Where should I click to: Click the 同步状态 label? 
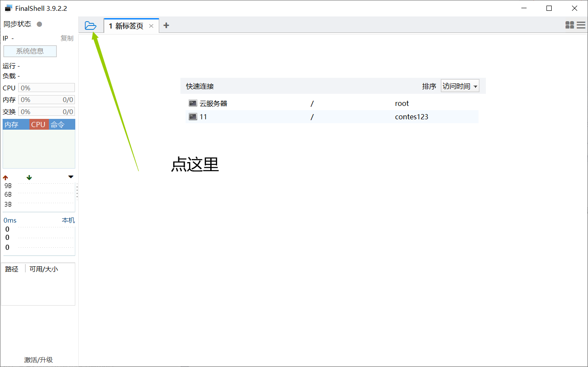coord(17,24)
